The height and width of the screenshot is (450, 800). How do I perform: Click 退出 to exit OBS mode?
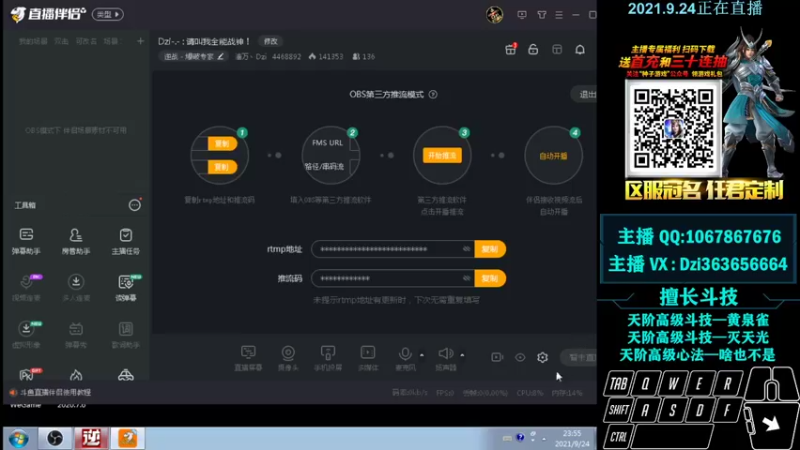click(x=585, y=94)
